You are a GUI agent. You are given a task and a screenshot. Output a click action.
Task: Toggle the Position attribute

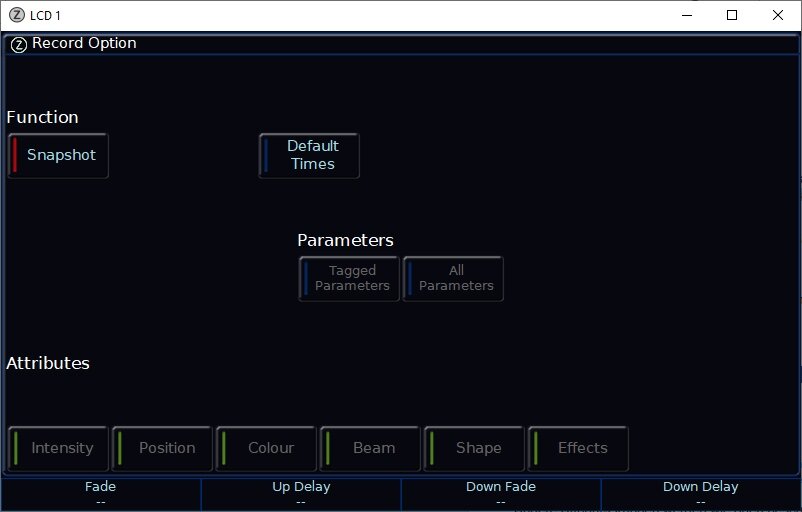point(162,448)
